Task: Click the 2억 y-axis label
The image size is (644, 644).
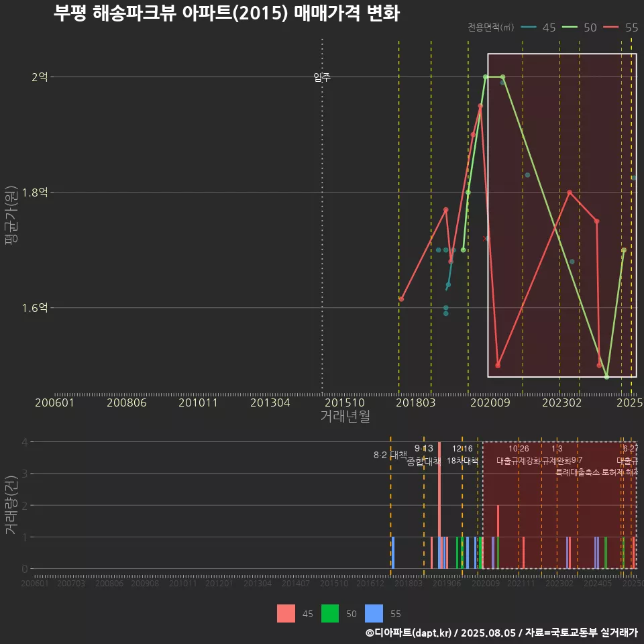Action: (x=40, y=76)
